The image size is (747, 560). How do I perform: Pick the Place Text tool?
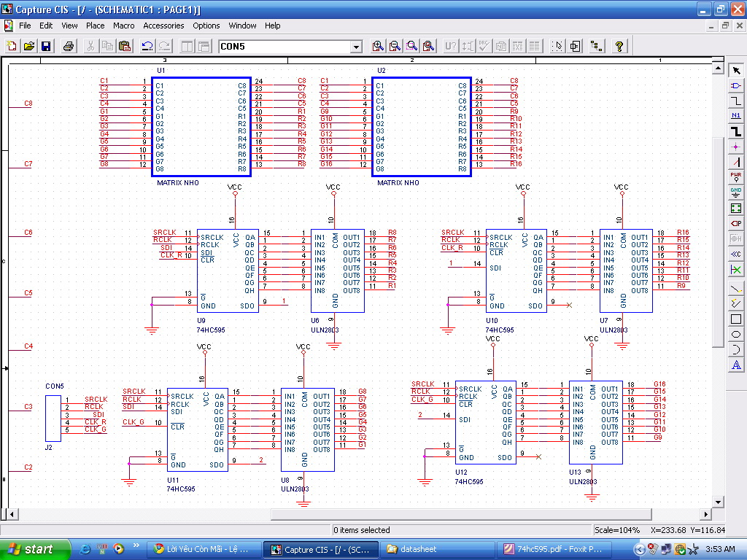point(736,365)
